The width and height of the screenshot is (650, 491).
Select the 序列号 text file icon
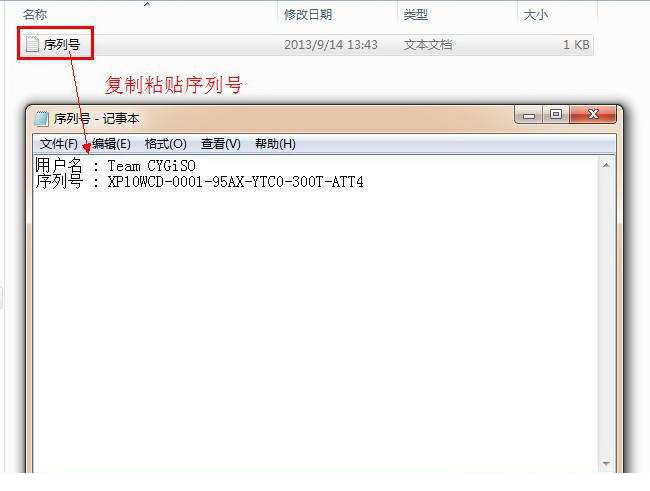tap(32, 44)
